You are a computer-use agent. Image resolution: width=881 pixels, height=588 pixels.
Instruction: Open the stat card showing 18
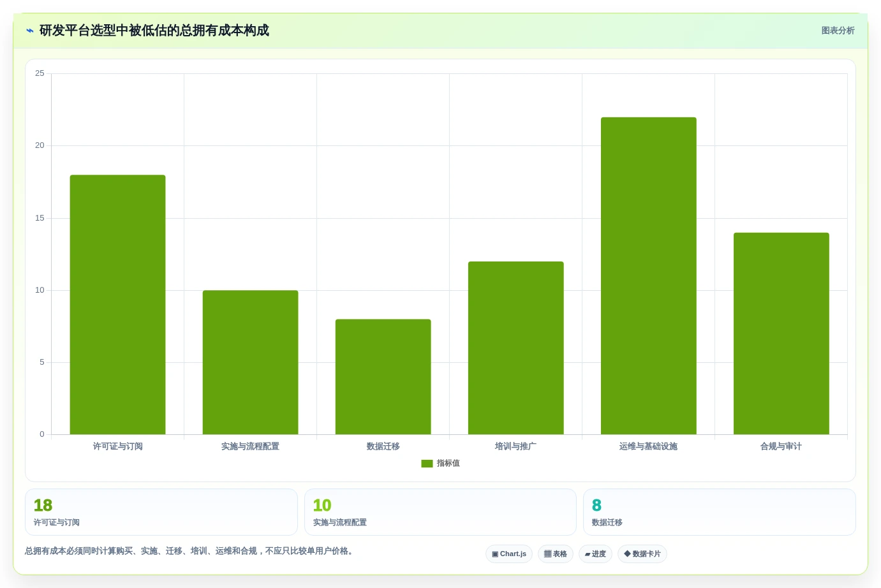[161, 512]
